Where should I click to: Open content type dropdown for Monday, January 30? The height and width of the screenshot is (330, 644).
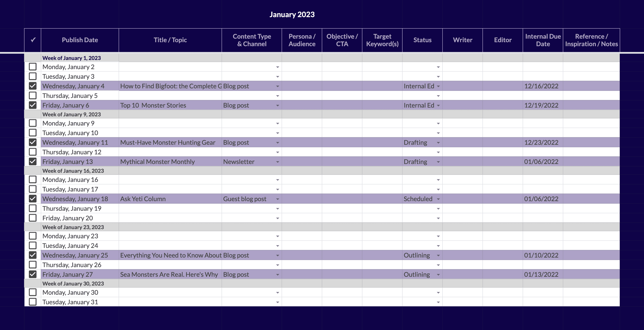(277, 293)
